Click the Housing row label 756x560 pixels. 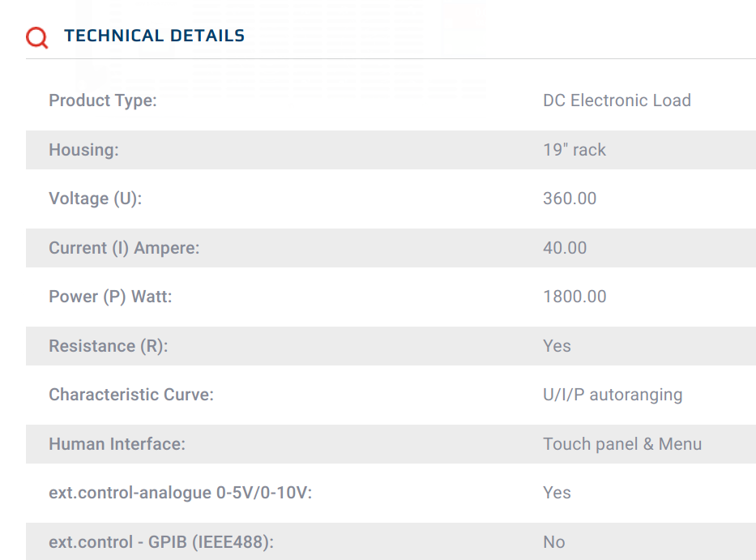(83, 150)
